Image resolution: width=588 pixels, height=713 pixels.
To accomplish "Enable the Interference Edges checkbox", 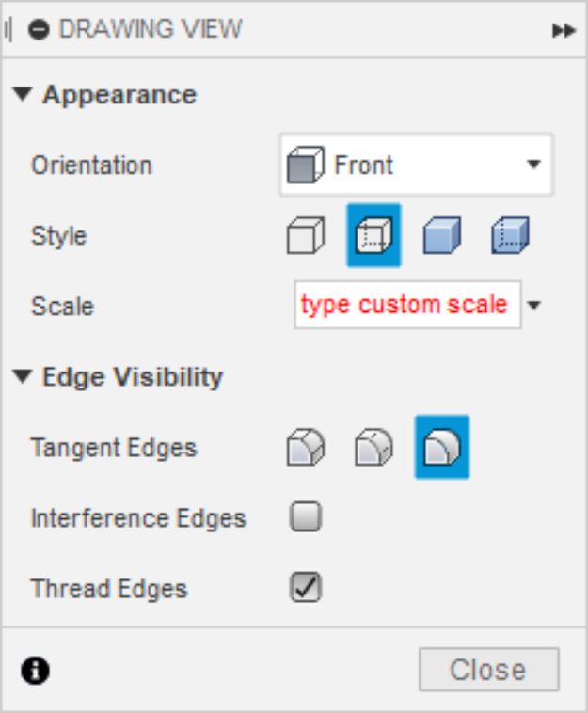I will click(x=306, y=517).
